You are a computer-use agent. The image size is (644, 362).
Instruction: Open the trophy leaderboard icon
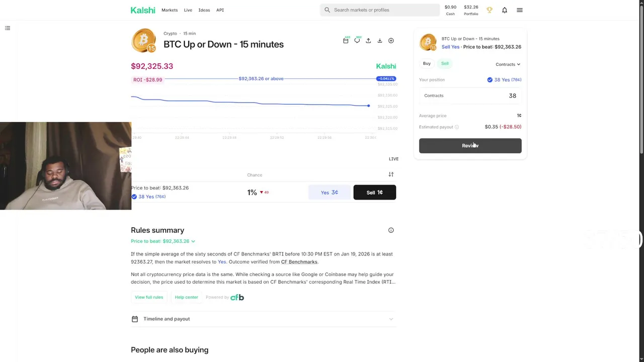[x=489, y=10]
